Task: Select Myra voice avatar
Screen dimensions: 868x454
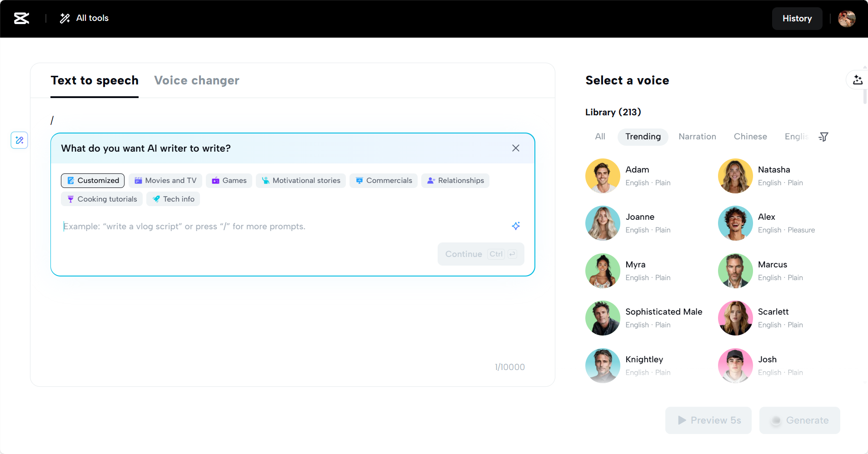Action: tap(603, 271)
